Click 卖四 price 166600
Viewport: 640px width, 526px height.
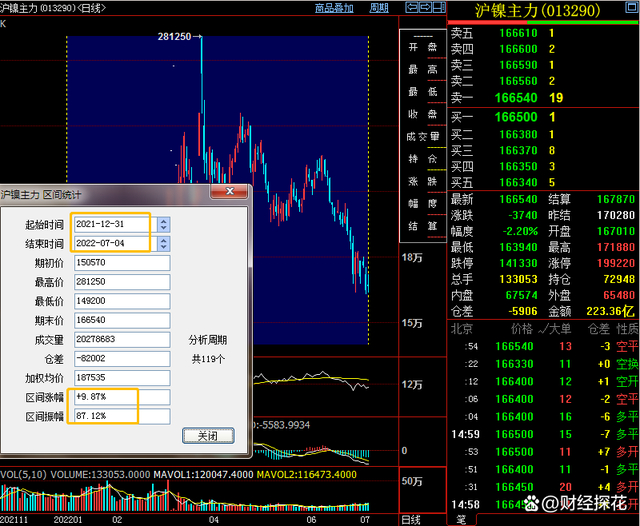518,49
